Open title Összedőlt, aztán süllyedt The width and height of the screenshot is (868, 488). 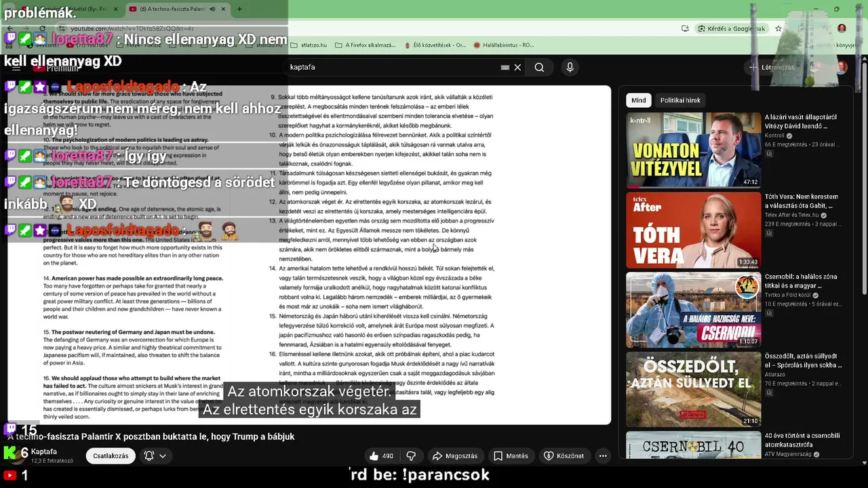[804, 361]
